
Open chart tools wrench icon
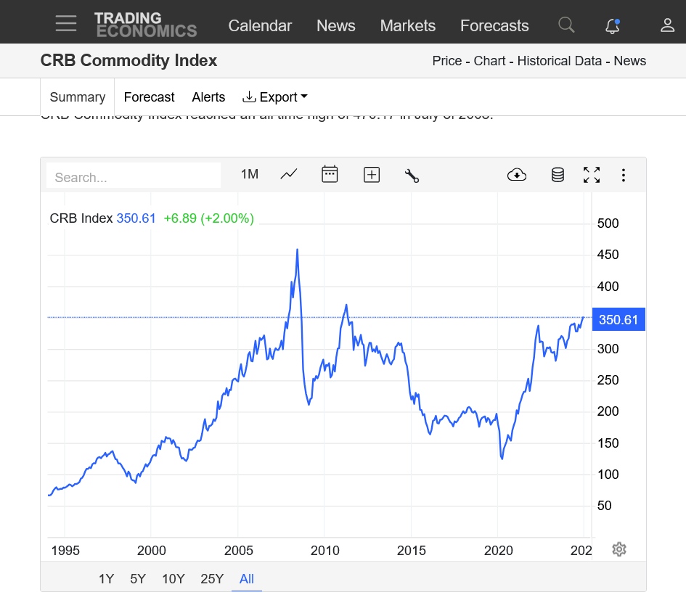(x=412, y=175)
